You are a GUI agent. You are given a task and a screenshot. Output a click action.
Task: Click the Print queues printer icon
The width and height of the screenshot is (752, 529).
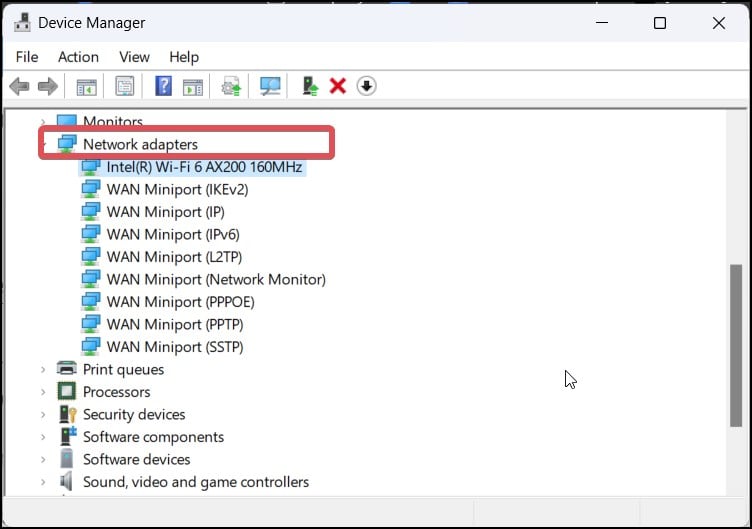click(67, 369)
